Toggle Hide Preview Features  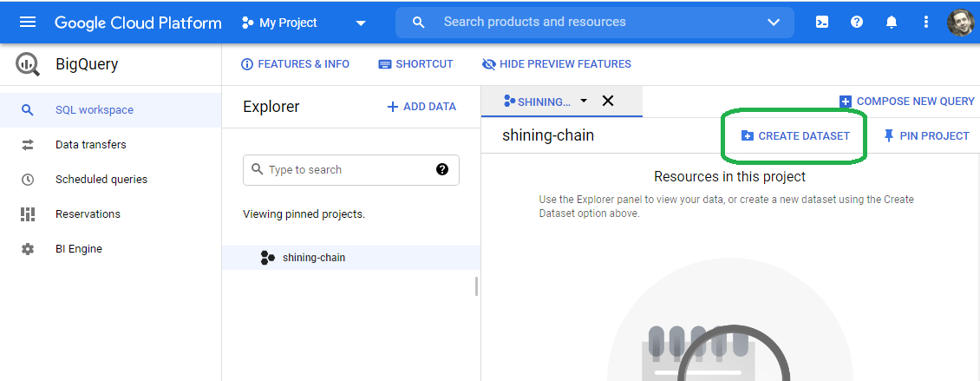(x=556, y=64)
